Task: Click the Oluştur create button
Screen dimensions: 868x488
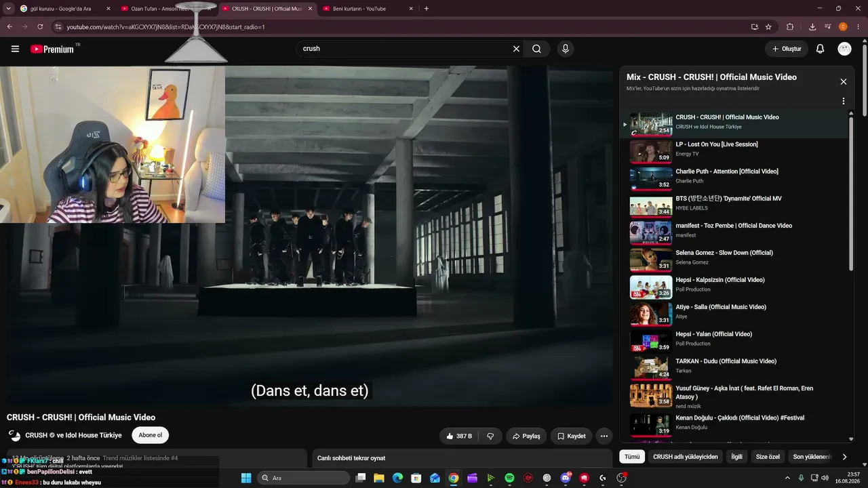Action: pos(787,49)
